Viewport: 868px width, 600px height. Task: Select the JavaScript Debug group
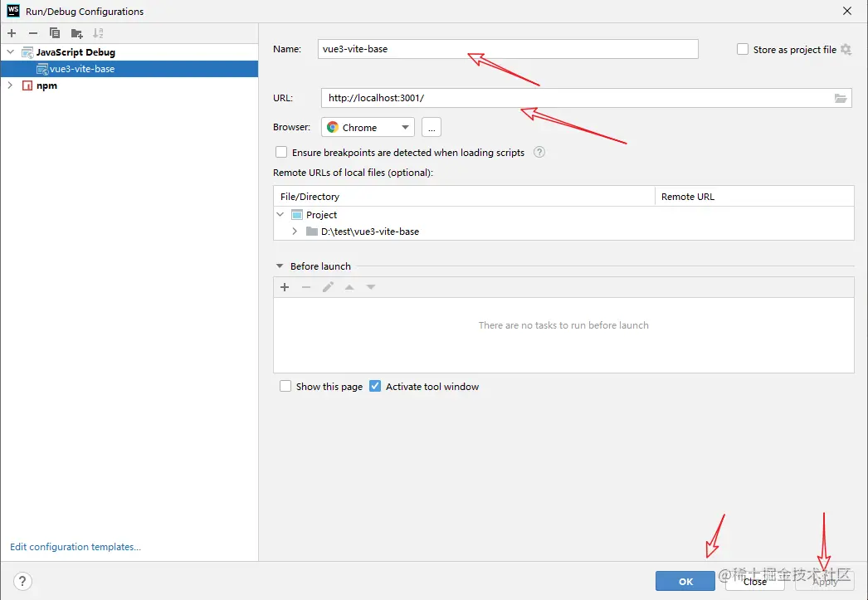(x=76, y=52)
